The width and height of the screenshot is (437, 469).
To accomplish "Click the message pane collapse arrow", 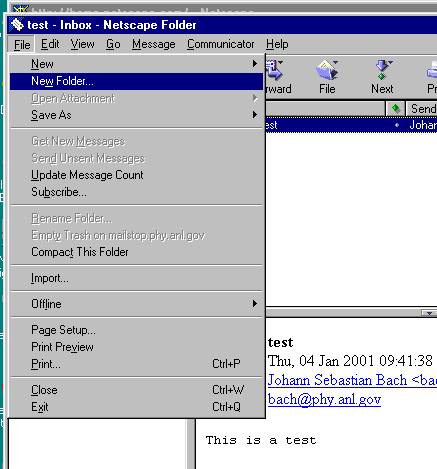I will [x=429, y=313].
